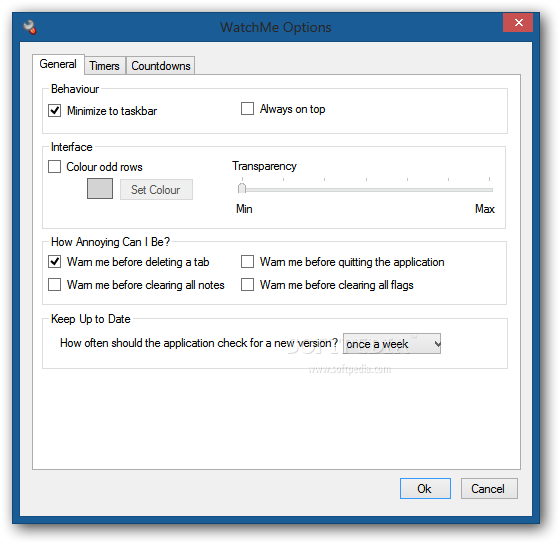The image size is (560, 544).
Task: Enable Colour odd rows checkbox
Action: [54, 166]
